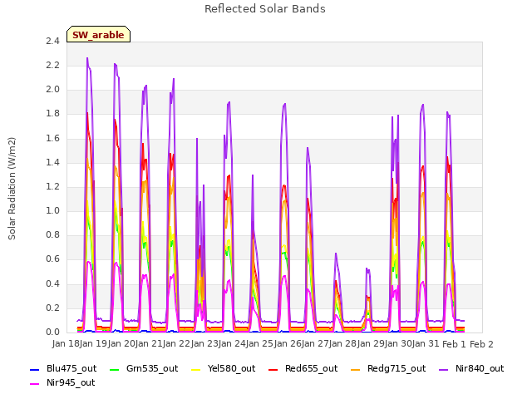This screenshot has width=532, height=399.
Task: Click the magenta Nir945_out legend swatch
Action: point(35,384)
